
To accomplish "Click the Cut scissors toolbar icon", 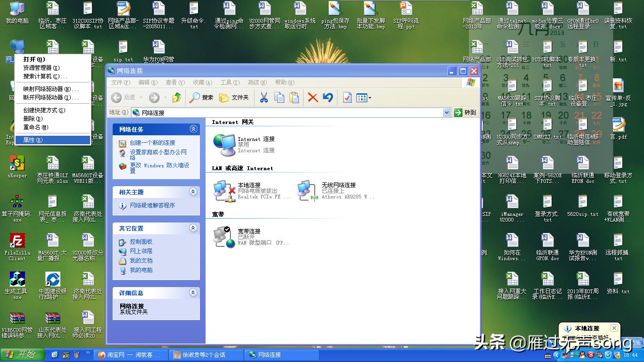I will (264, 98).
